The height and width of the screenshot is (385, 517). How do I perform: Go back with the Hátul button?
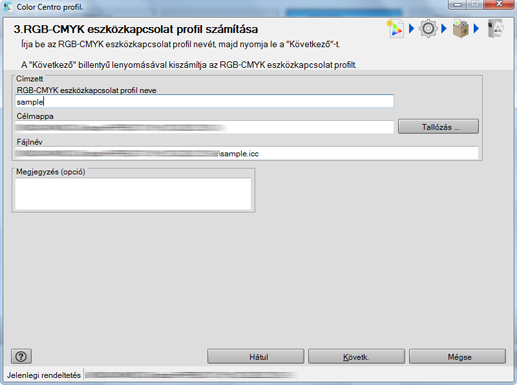pyautogui.click(x=256, y=357)
